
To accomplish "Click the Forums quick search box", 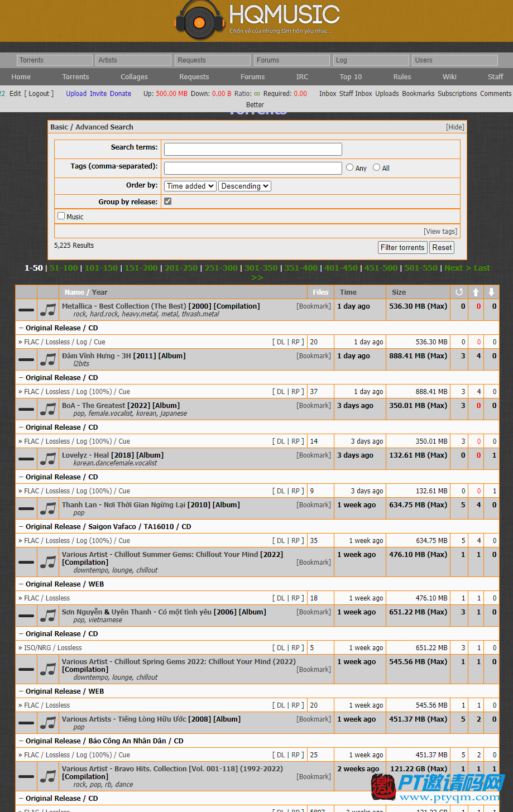I will point(292,60).
